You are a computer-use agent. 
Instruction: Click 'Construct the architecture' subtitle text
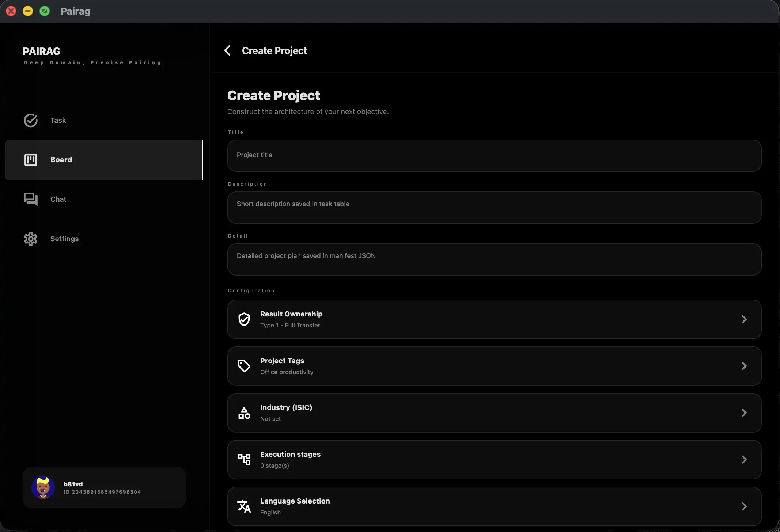[x=308, y=111]
